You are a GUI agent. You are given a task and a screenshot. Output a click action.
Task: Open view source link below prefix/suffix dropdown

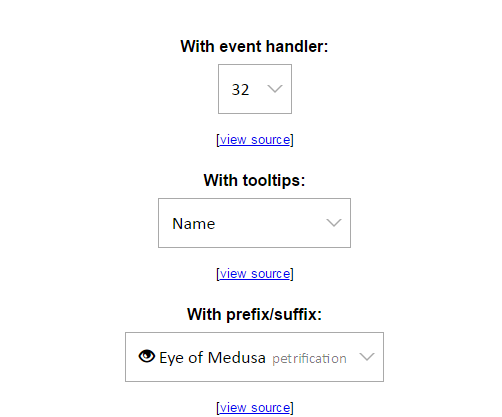pyautogui.click(x=255, y=408)
